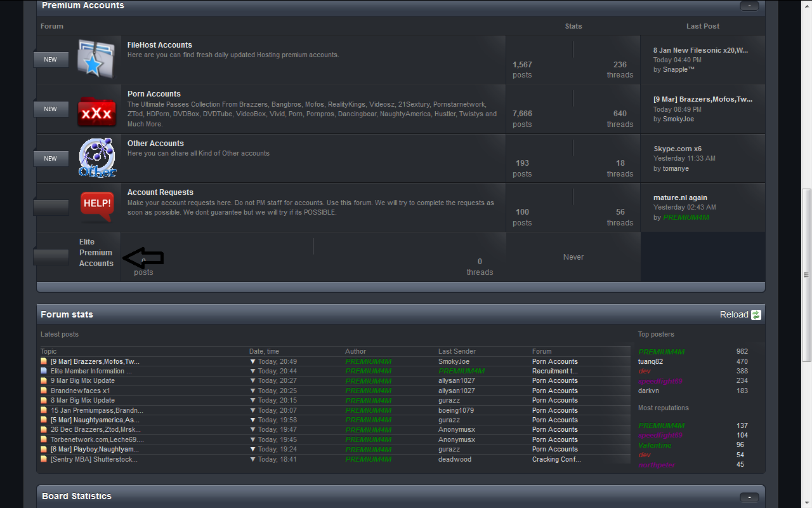Click folder icon beside '[5 Mar] Naughtyamerica' topic

(x=44, y=420)
